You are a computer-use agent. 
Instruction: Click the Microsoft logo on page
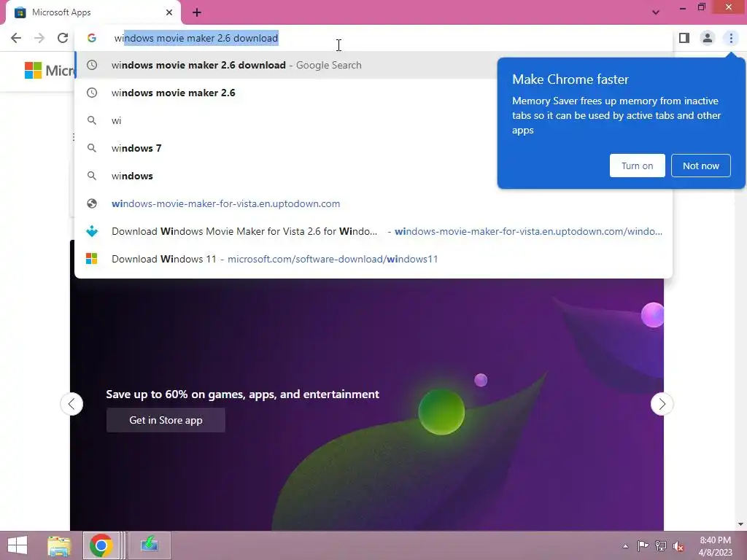pyautogui.click(x=50, y=71)
